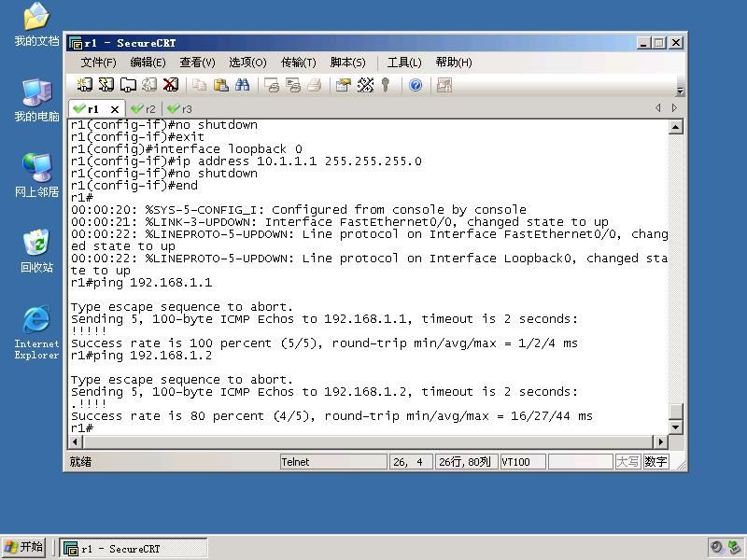Click the greyed-out SecureFX icon

(444, 85)
